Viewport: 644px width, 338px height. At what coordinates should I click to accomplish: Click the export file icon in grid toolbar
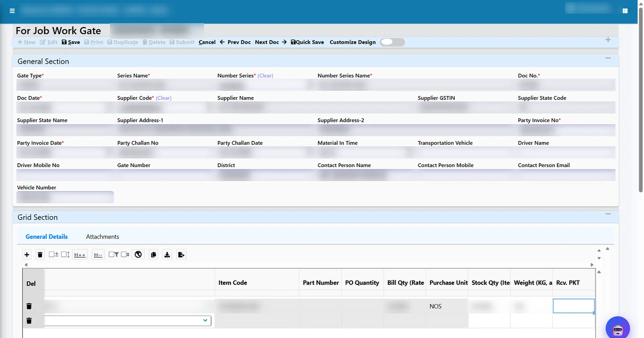[x=181, y=254]
